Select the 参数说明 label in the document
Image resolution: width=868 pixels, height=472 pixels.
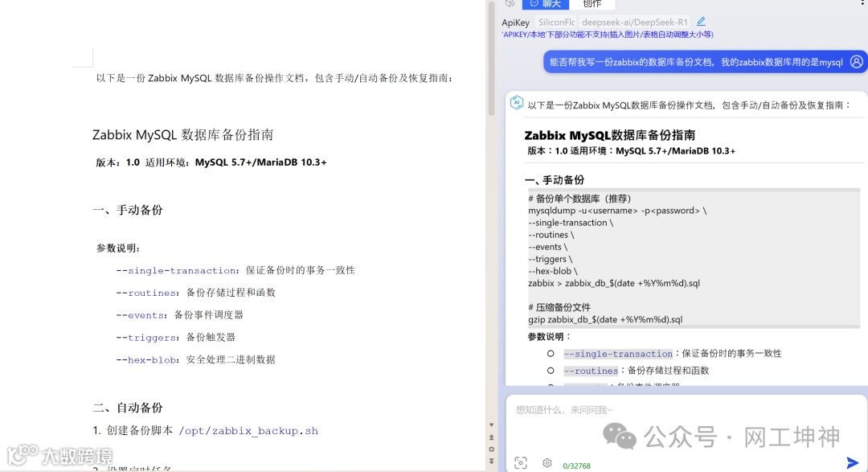pyautogui.click(x=117, y=248)
